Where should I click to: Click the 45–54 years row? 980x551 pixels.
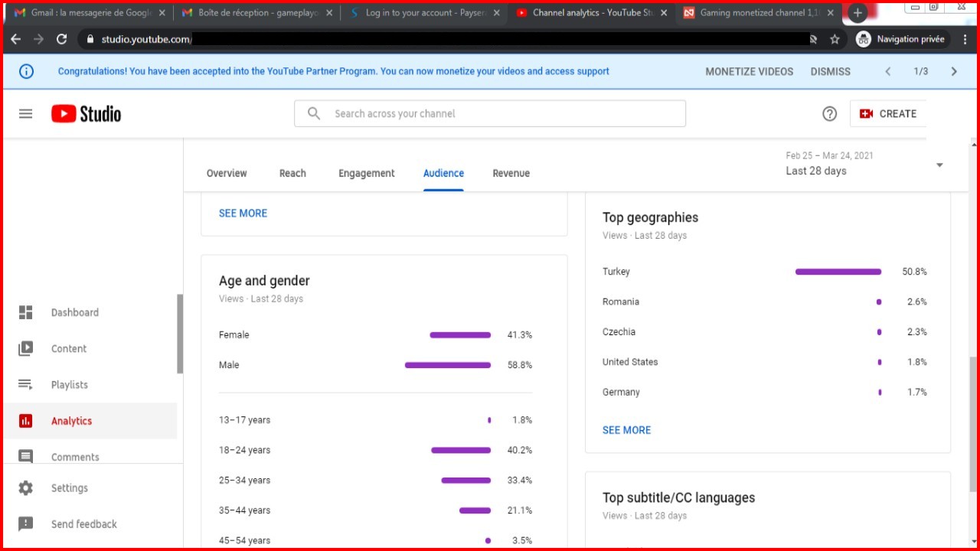tap(376, 540)
